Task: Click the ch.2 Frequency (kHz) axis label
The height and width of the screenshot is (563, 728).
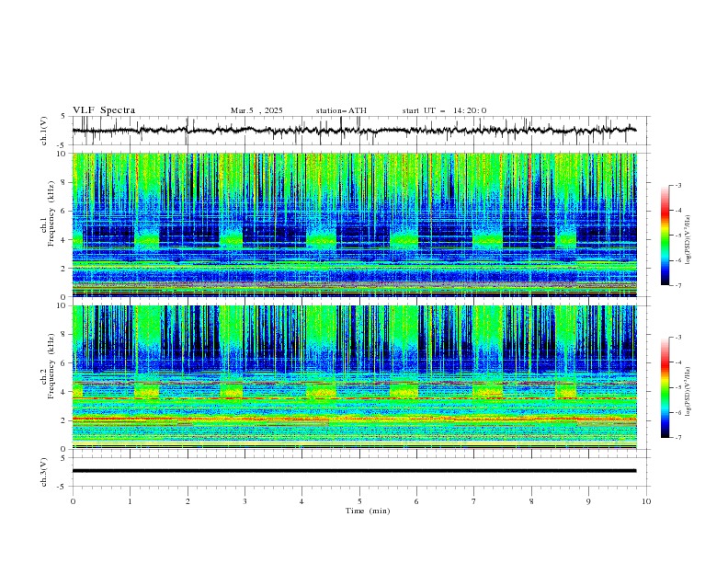Action: point(48,366)
